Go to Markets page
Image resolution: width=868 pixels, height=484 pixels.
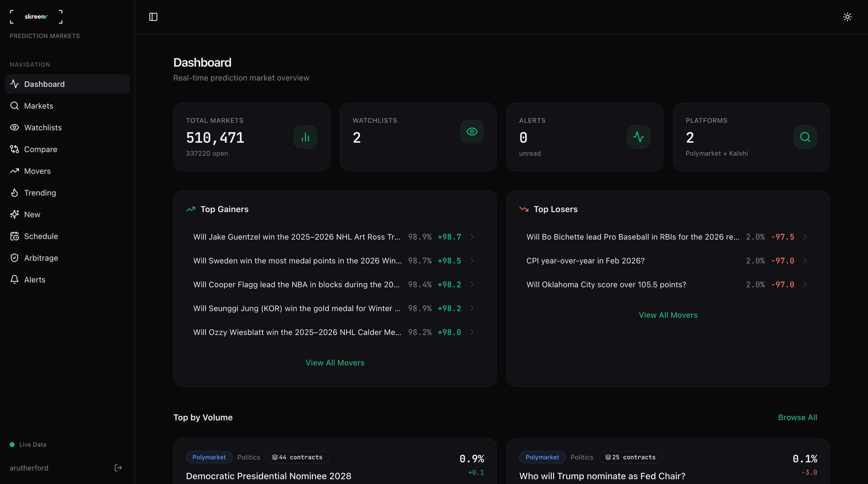(67, 106)
